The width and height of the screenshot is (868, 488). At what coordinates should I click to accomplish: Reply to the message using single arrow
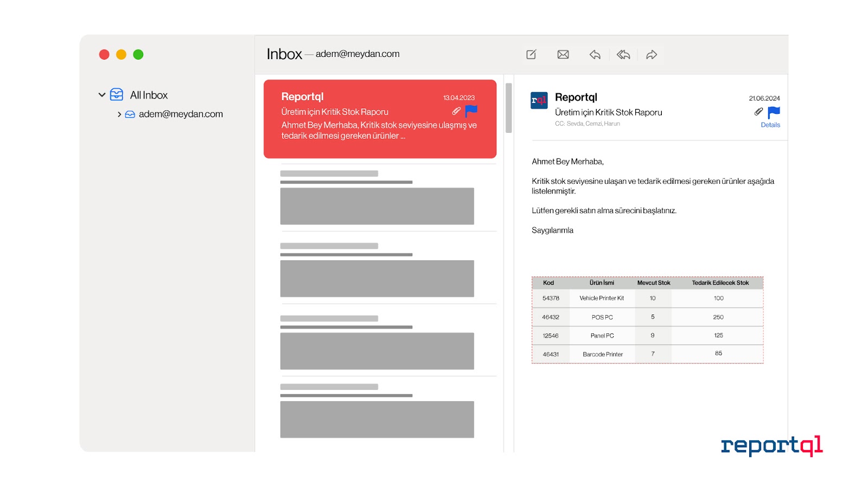(595, 54)
